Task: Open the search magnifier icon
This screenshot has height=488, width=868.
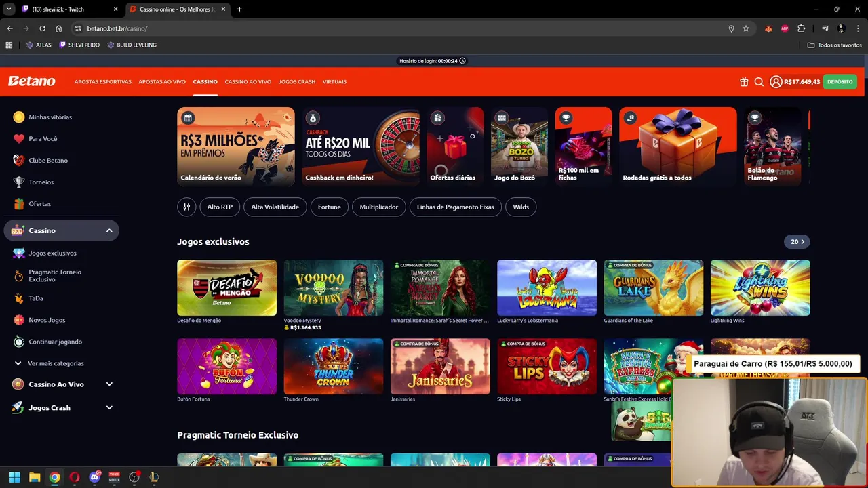Action: click(x=759, y=82)
